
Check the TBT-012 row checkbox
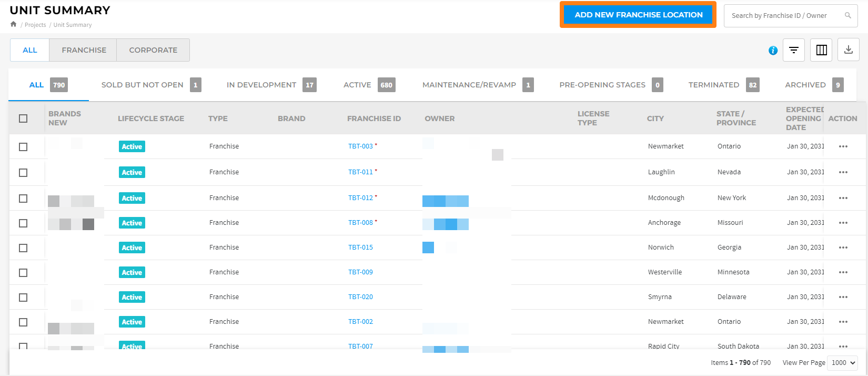23,199
